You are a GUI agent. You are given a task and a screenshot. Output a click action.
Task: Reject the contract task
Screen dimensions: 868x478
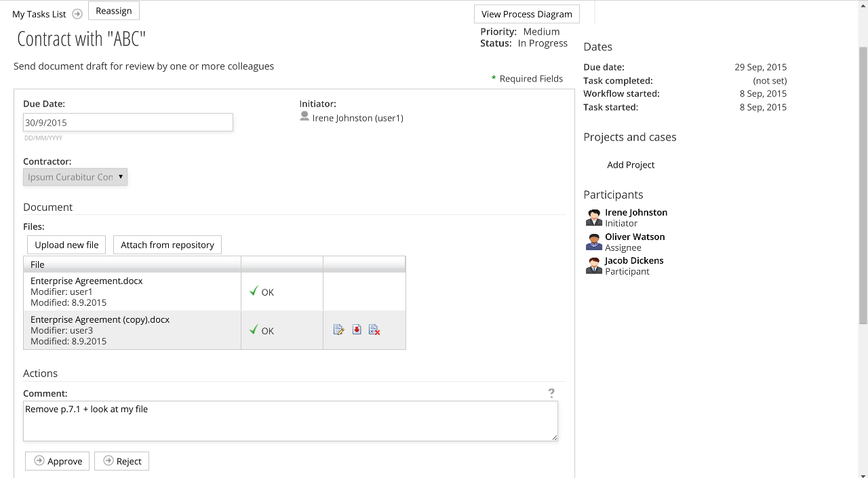point(122,461)
